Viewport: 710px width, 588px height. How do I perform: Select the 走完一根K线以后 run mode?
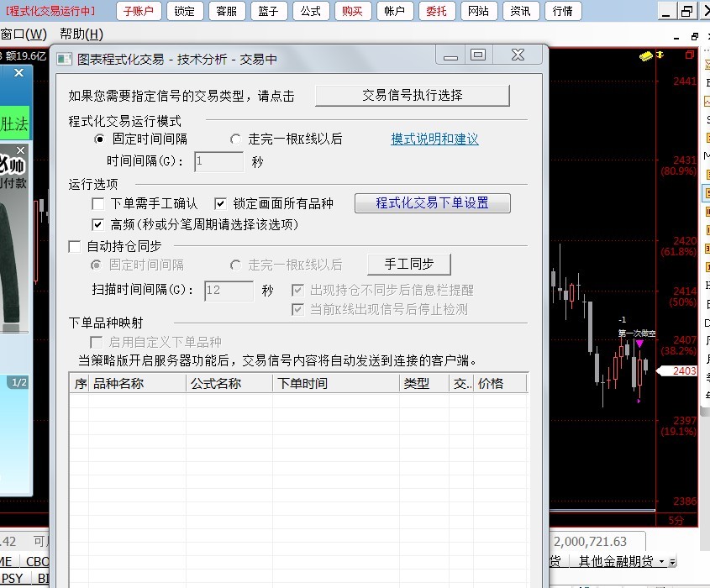(x=236, y=139)
